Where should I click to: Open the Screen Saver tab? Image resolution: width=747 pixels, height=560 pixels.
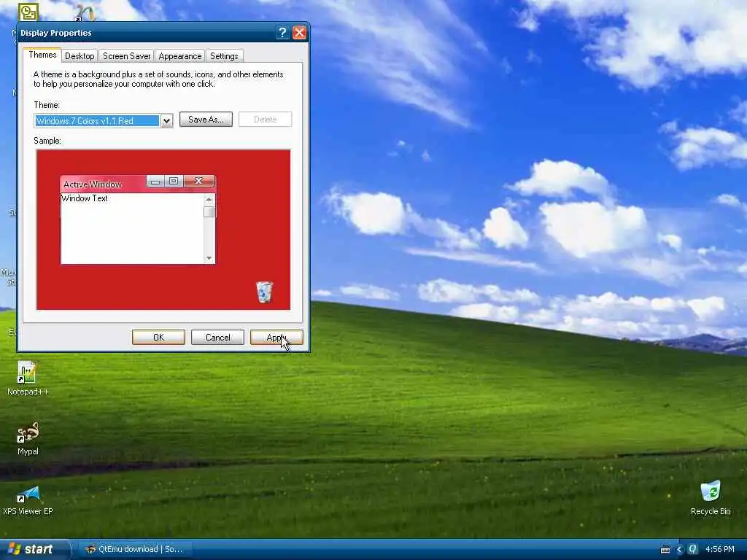pyautogui.click(x=127, y=56)
